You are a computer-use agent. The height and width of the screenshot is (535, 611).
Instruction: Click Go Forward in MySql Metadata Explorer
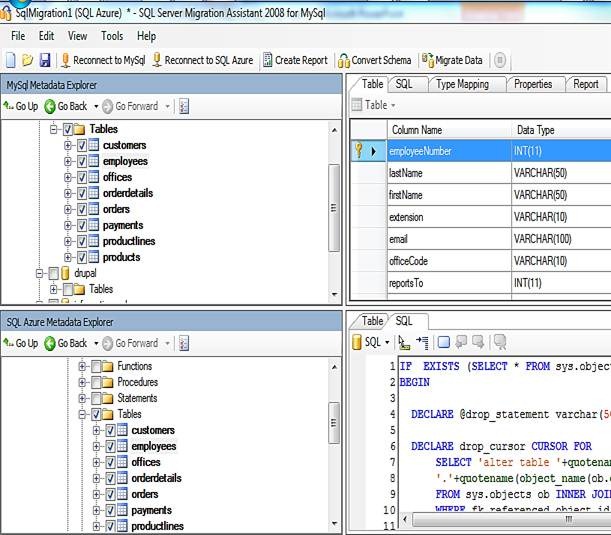131,106
